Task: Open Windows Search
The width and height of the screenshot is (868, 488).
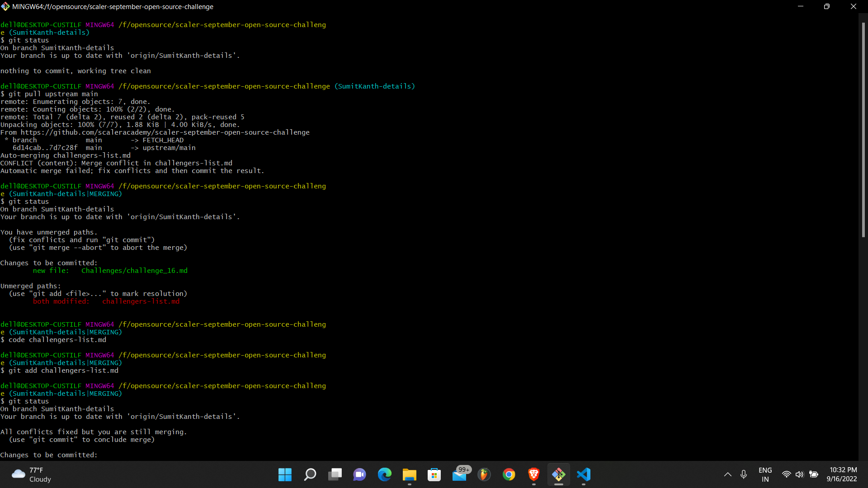Action: click(310, 475)
